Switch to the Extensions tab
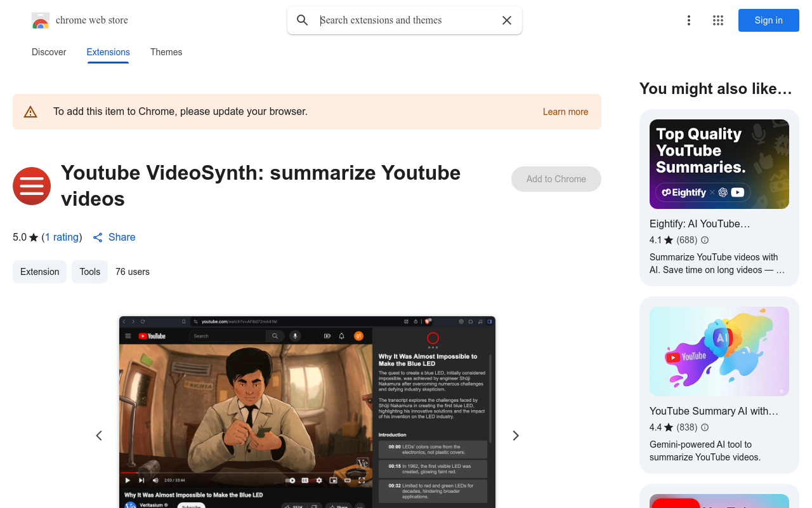This screenshot has height=508, width=812. [108, 52]
